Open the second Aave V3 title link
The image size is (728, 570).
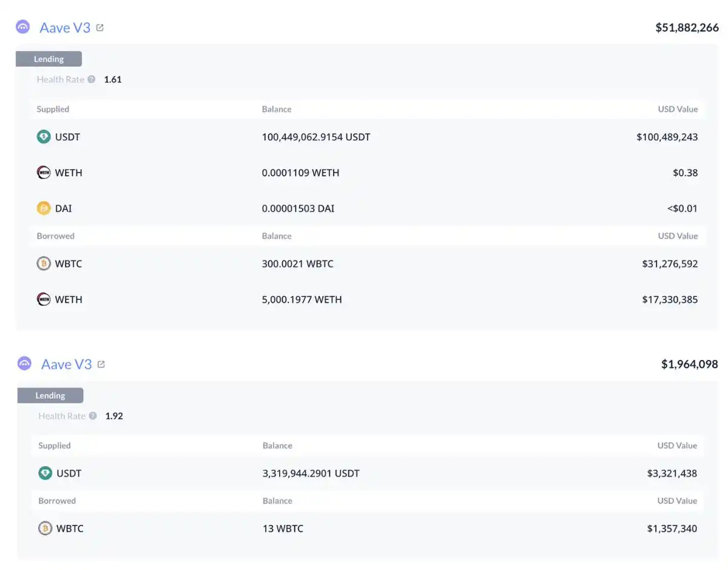pyautogui.click(x=67, y=364)
